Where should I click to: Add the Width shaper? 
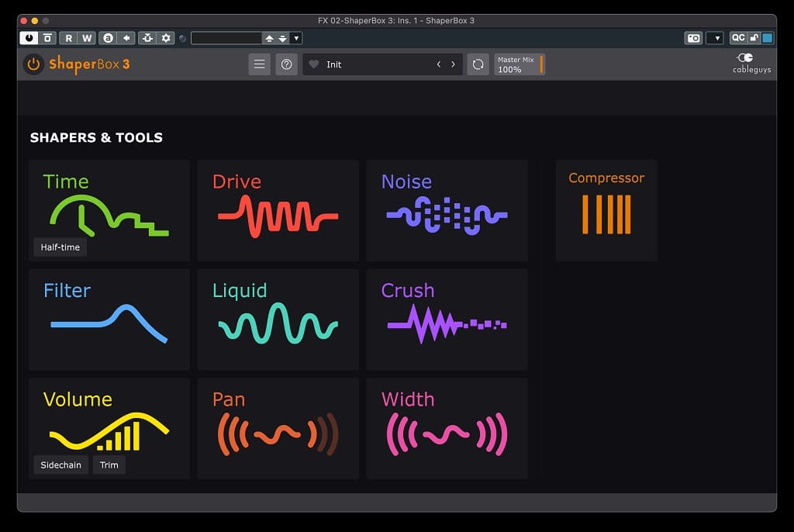tap(447, 429)
